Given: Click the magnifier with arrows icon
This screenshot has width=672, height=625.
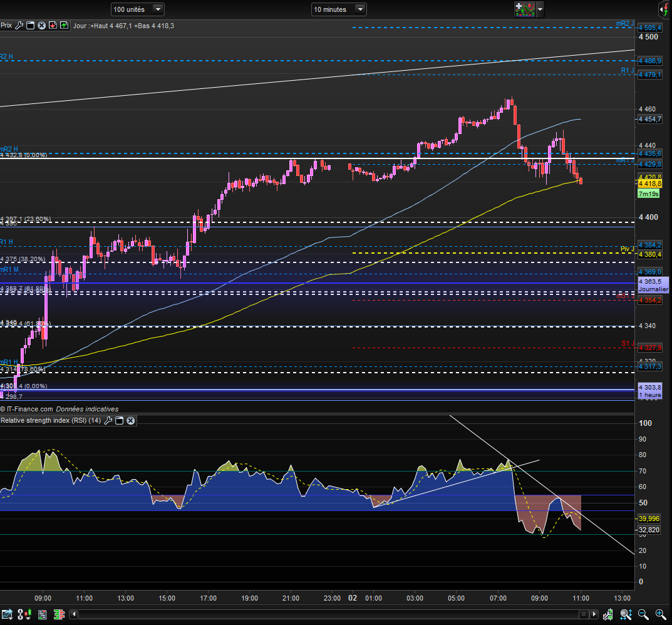Looking at the screenshot, I should [x=624, y=614].
